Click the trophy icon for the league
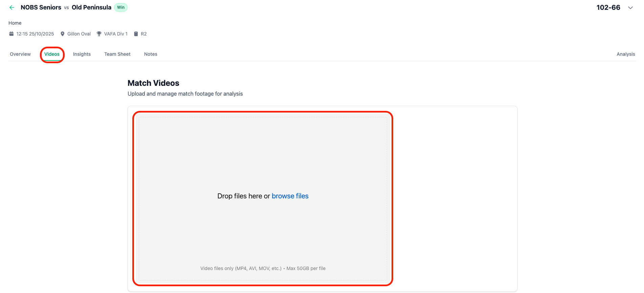Viewport: 644px width, 293px height. [99, 34]
